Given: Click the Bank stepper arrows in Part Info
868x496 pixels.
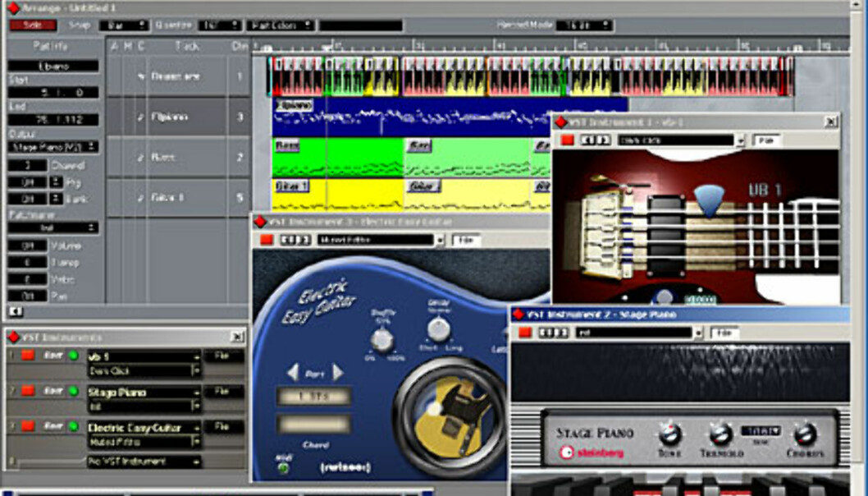Looking at the screenshot, I should [56, 199].
